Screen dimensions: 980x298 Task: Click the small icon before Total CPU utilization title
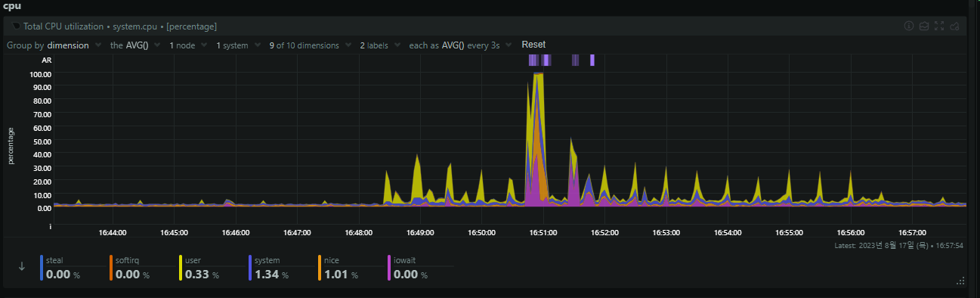coord(16,26)
